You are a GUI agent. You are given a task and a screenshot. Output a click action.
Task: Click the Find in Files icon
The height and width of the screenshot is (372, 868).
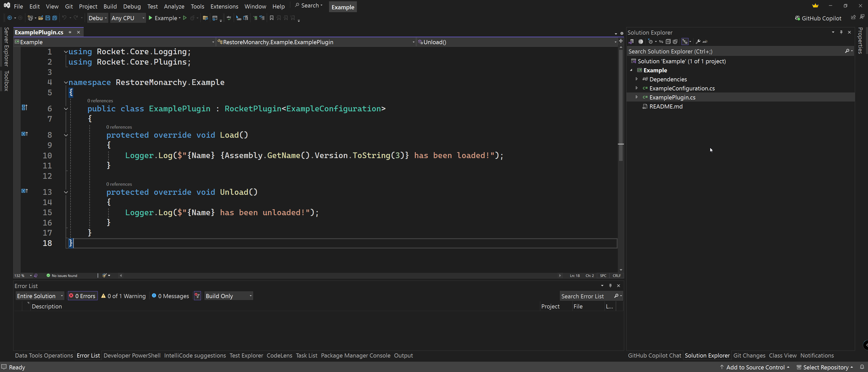(x=205, y=18)
